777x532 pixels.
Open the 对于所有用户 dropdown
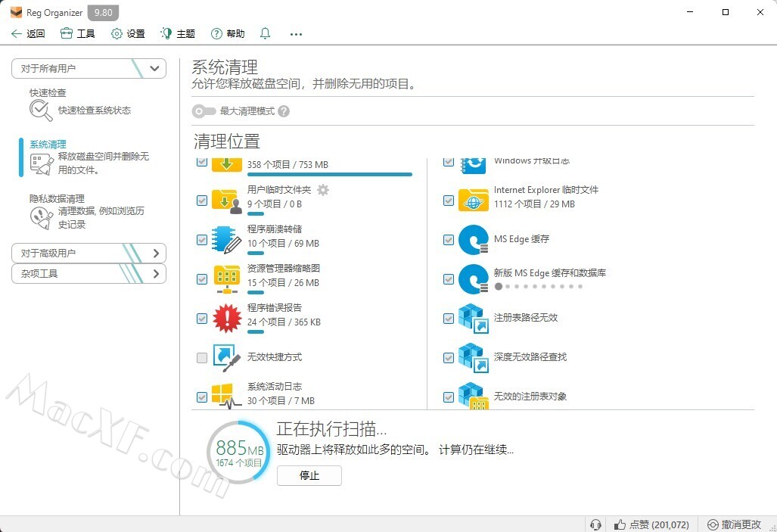(89, 68)
